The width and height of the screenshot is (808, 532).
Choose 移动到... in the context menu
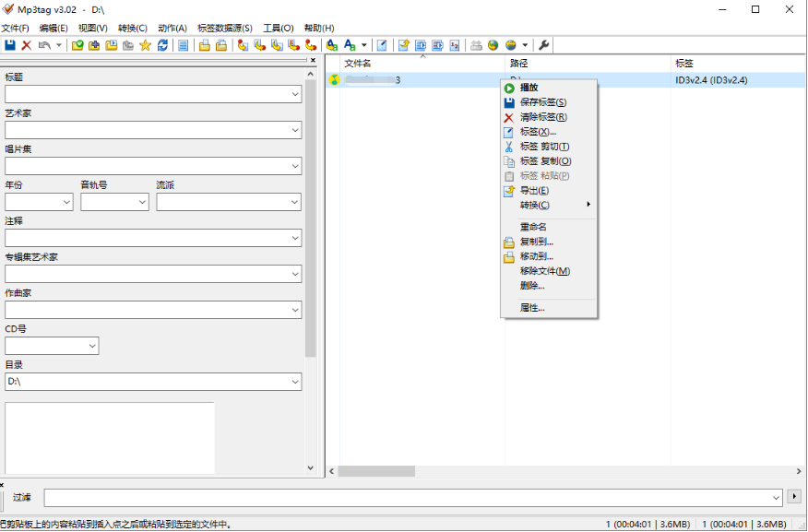549,256
